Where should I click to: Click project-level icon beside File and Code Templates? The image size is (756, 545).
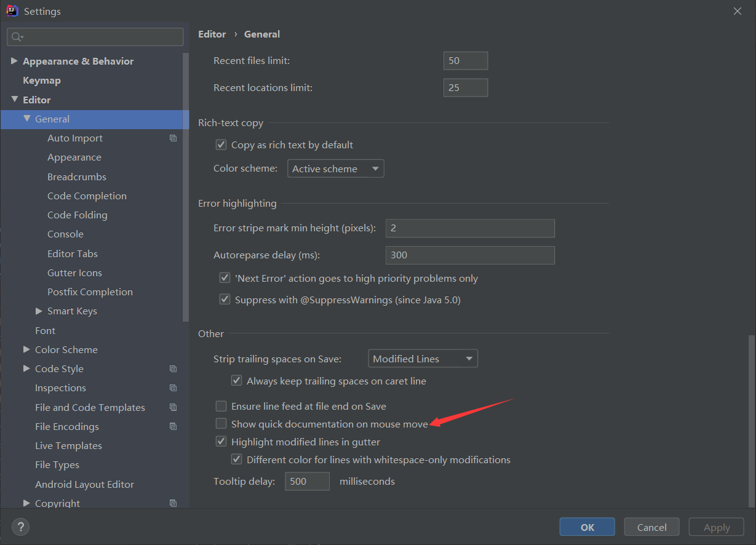pyautogui.click(x=173, y=407)
